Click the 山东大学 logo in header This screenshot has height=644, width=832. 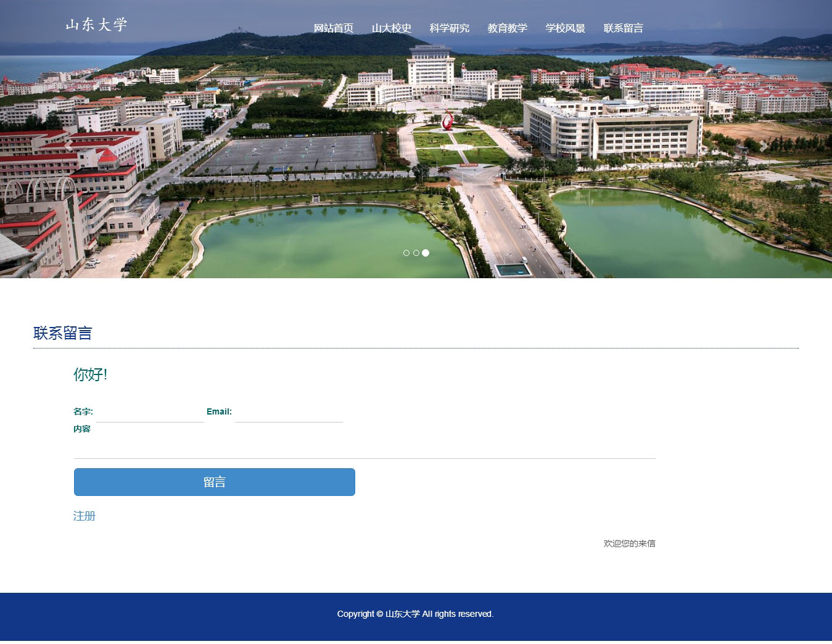click(x=96, y=25)
